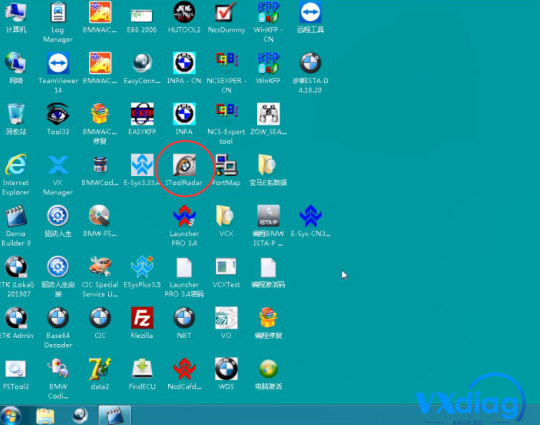
Task: Open the ESysPlus3.5 shortcut
Action: [x=142, y=267]
